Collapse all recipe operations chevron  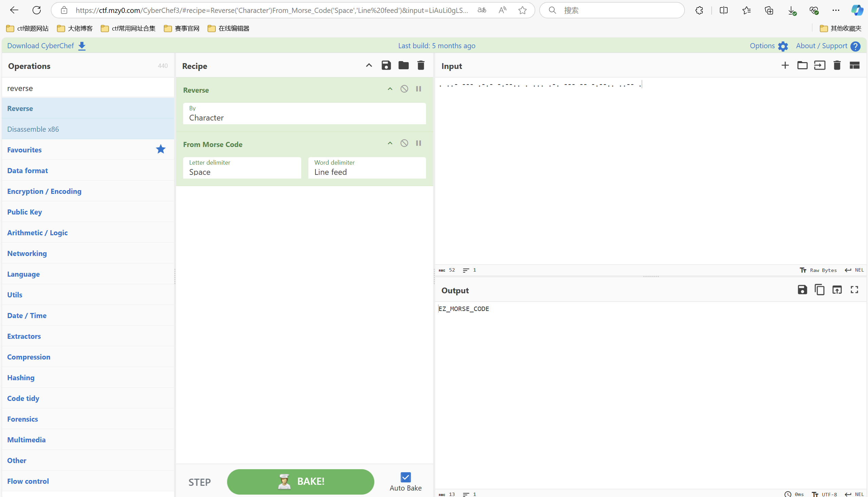pos(369,65)
